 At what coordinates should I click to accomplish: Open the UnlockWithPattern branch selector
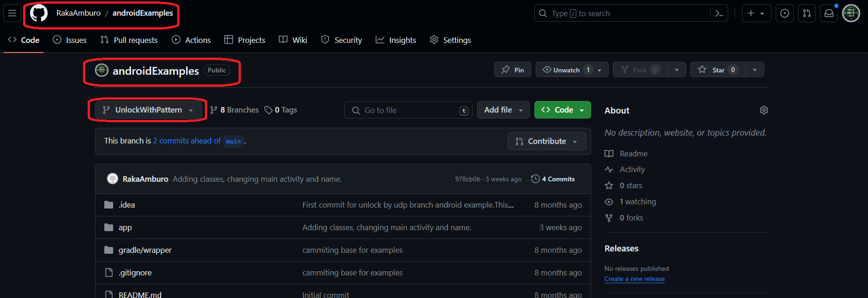click(148, 110)
